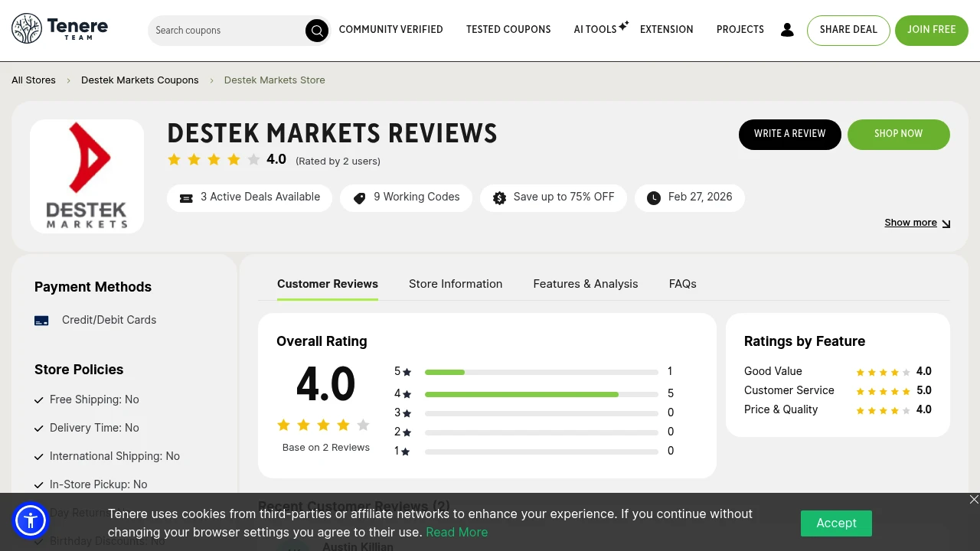The height and width of the screenshot is (551, 980).
Task: Click the 3-star rating bar
Action: click(x=541, y=414)
